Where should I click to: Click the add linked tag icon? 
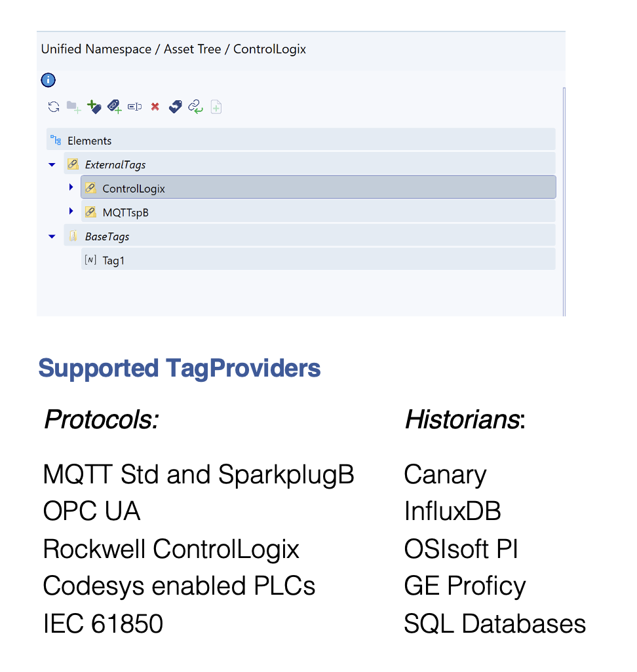pos(114,107)
